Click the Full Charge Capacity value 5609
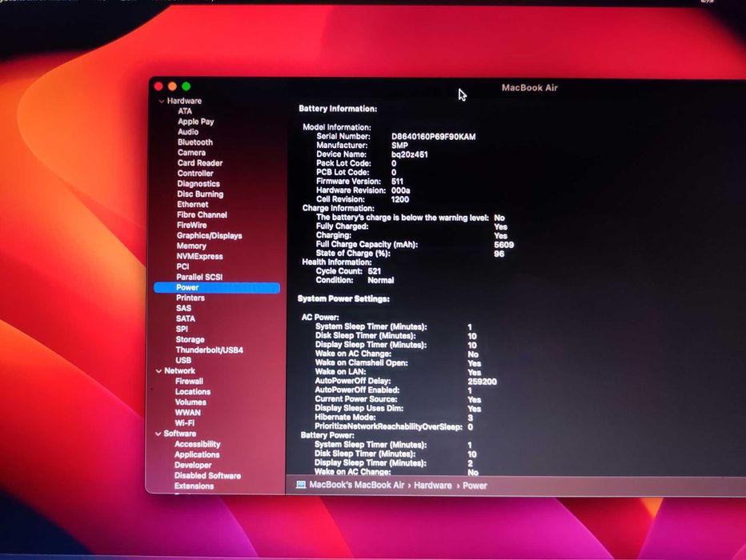 [x=503, y=245]
